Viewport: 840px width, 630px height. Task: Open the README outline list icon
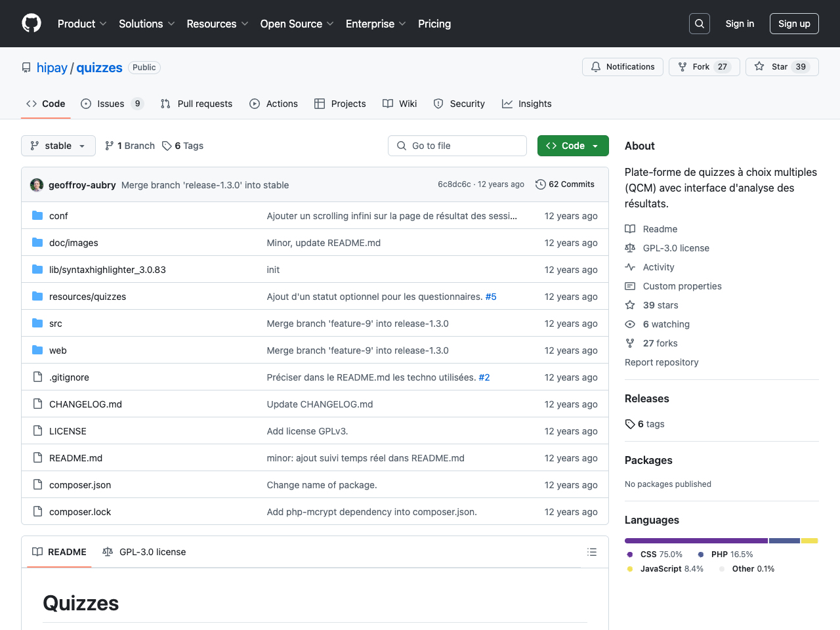[x=592, y=552]
